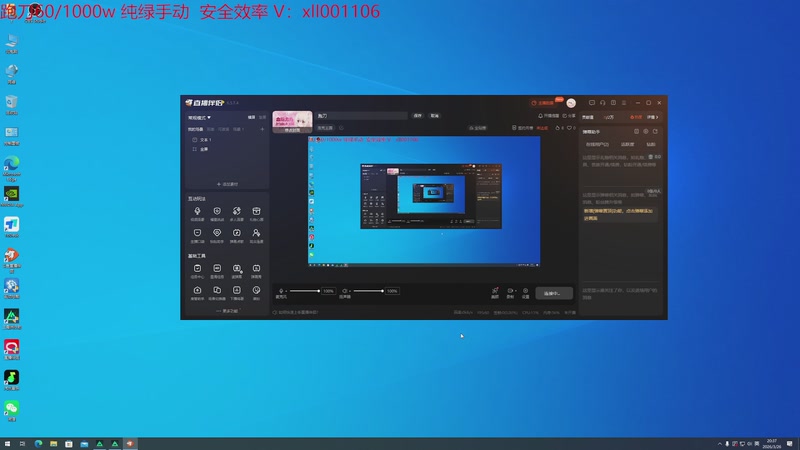Viewport: 800px width, 450px height.
Task: Open the 常规模式 mode dropdown
Action: pyautogui.click(x=199, y=117)
